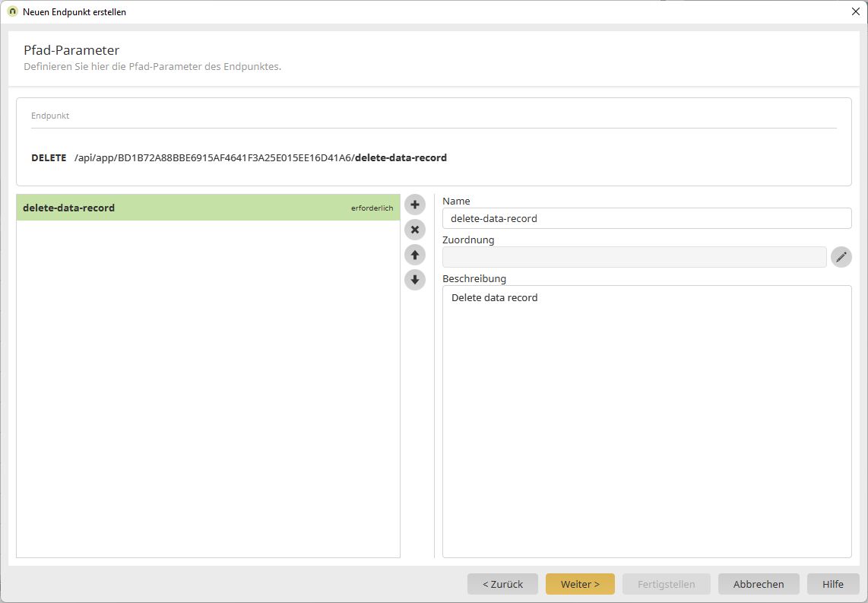868x603 pixels.
Task: Continue with the Weiter button
Action: click(x=580, y=584)
